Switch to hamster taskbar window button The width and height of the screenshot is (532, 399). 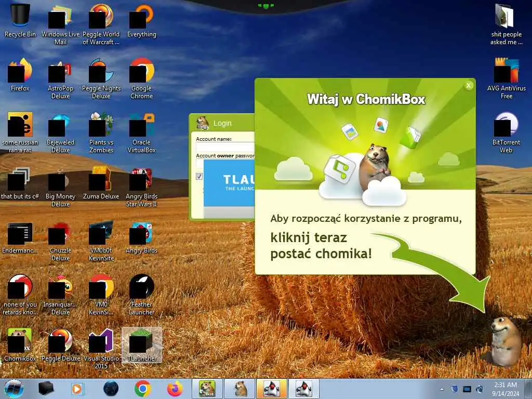pos(240,389)
